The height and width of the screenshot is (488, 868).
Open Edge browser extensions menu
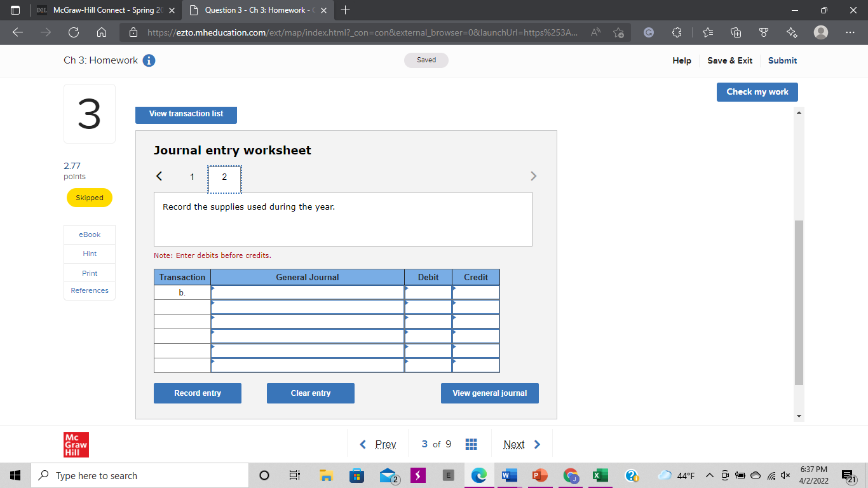pyautogui.click(x=677, y=31)
